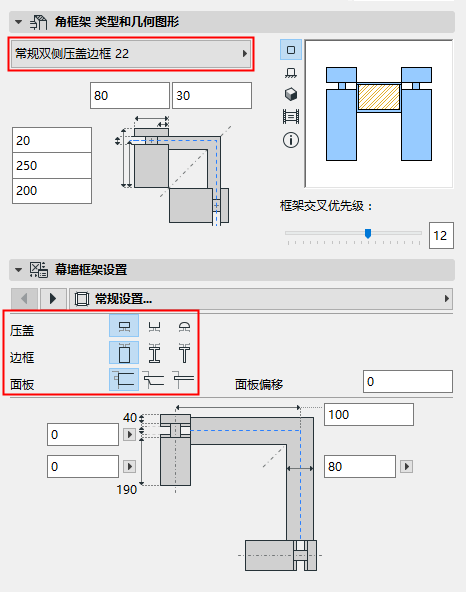Select the rectangular box 边框 frame type

(124, 353)
